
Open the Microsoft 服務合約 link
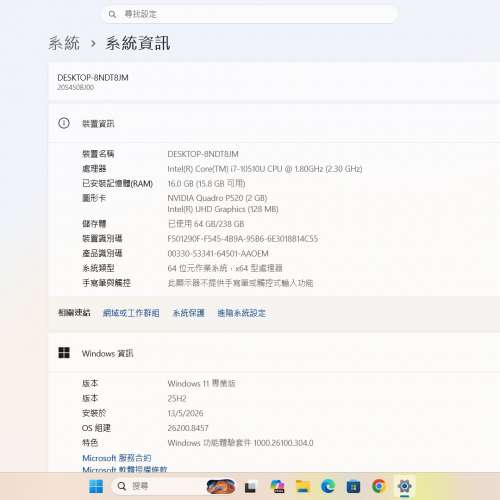click(117, 458)
